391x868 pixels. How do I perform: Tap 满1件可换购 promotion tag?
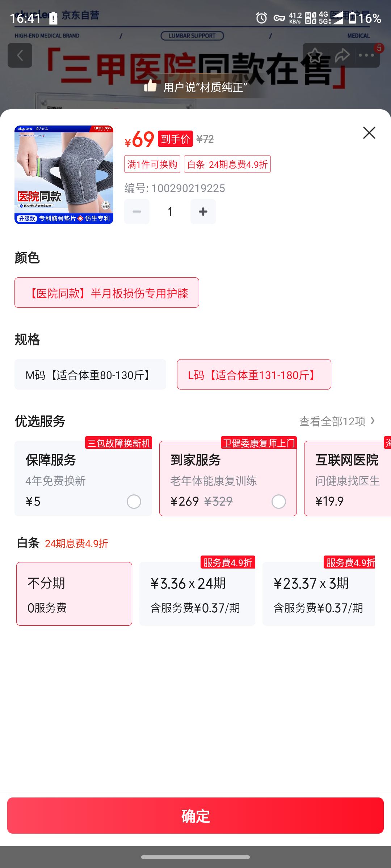(x=152, y=165)
